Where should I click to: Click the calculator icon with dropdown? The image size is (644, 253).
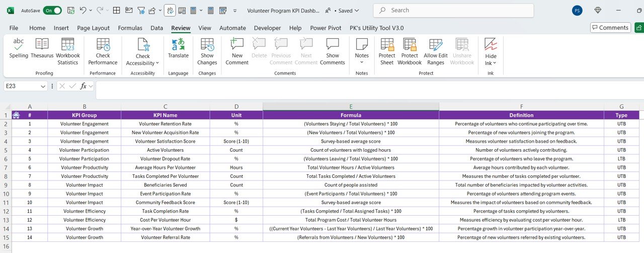click(193, 10)
